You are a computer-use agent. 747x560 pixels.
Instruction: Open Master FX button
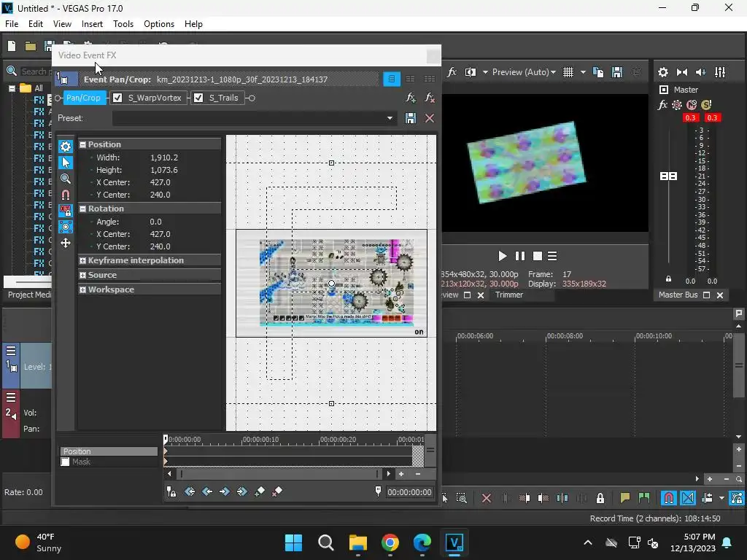[662, 105]
